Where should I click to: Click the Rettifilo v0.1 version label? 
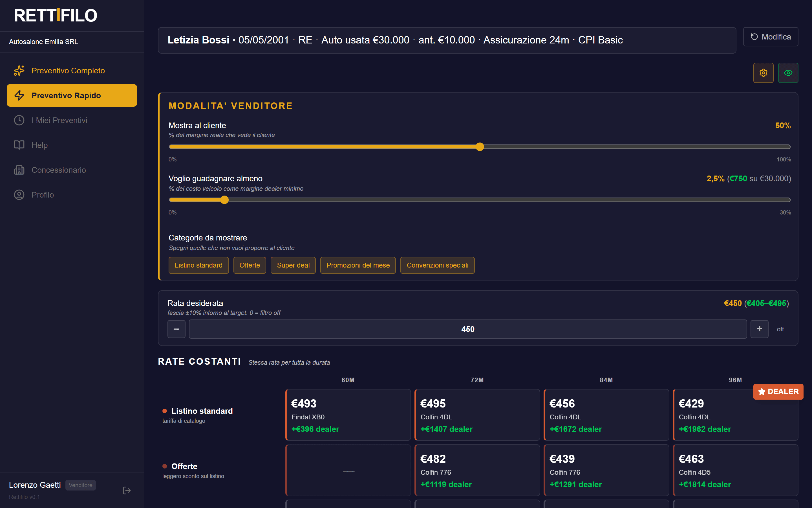pyautogui.click(x=25, y=497)
